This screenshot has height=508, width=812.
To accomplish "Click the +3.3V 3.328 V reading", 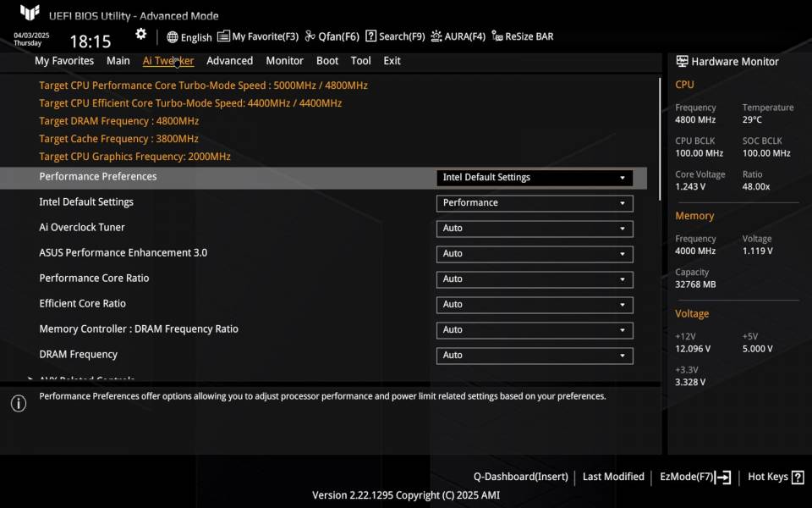I will pos(690,382).
